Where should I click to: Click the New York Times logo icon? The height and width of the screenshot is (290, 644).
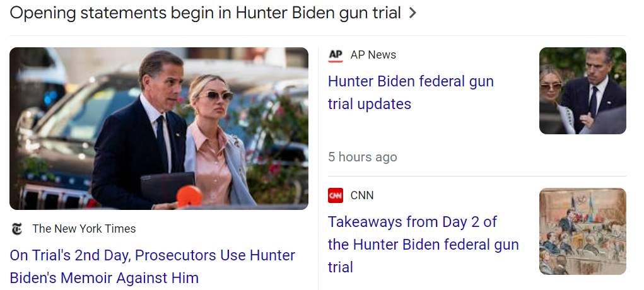[17, 229]
